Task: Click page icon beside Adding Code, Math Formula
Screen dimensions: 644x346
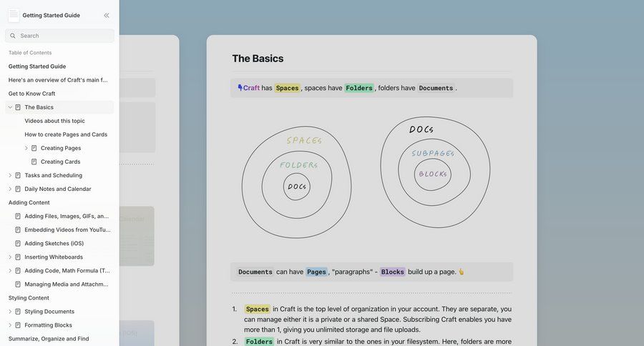Action: tap(18, 270)
